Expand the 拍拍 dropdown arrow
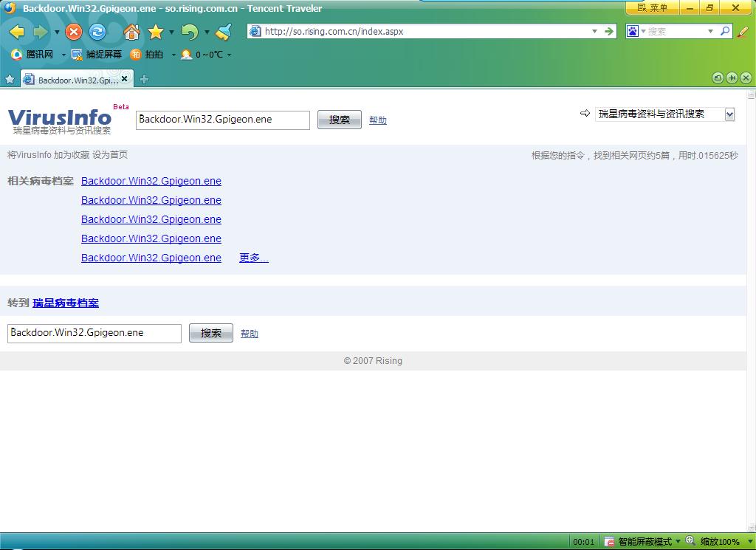This screenshot has width=756, height=550. tap(173, 55)
